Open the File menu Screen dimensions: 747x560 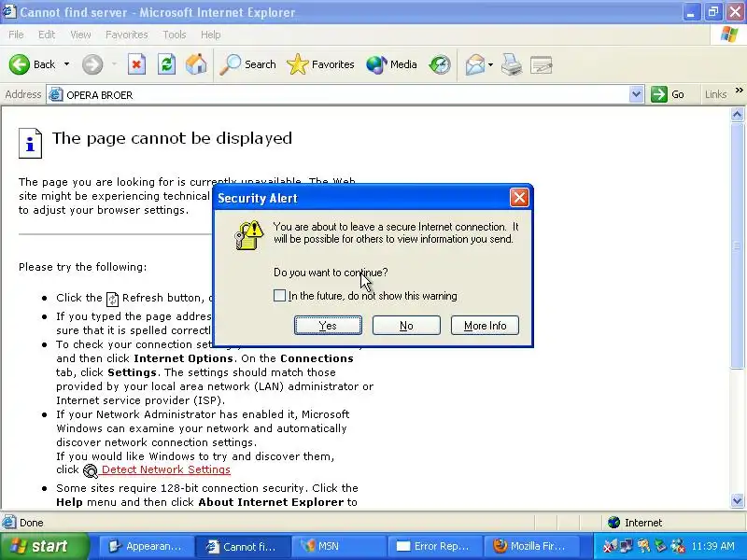[16, 35]
